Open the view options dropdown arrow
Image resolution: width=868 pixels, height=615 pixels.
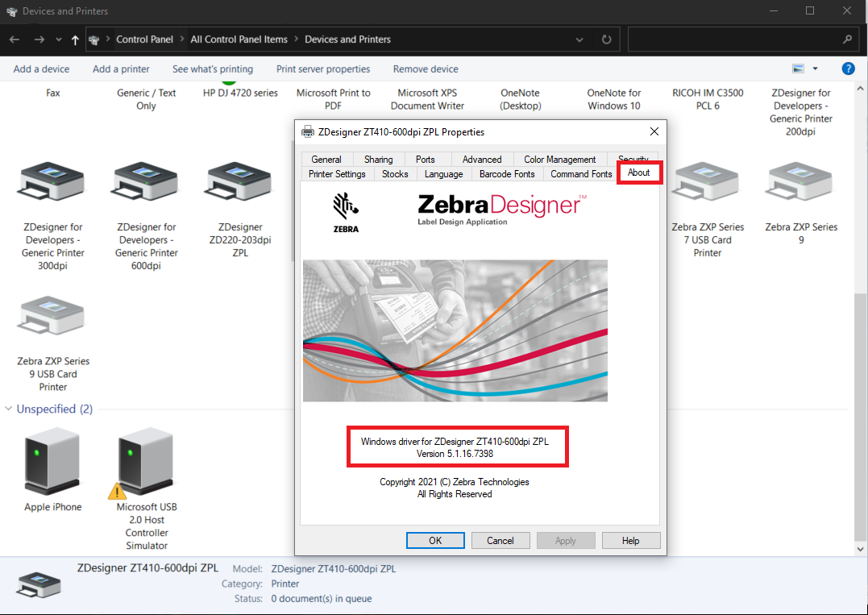[x=815, y=69]
